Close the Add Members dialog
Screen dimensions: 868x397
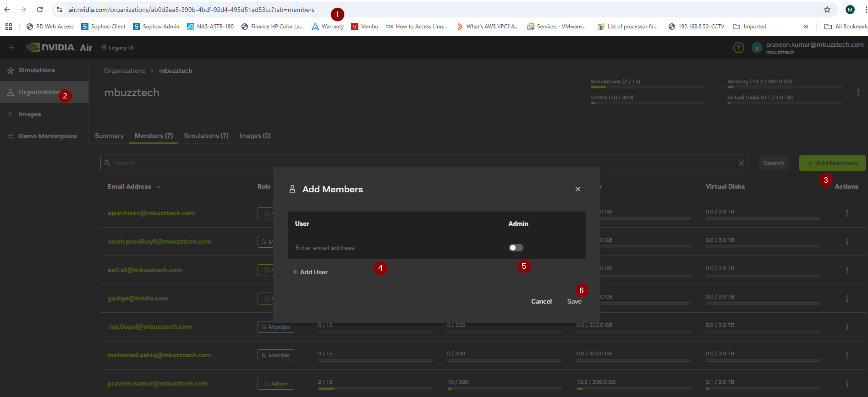pos(577,189)
